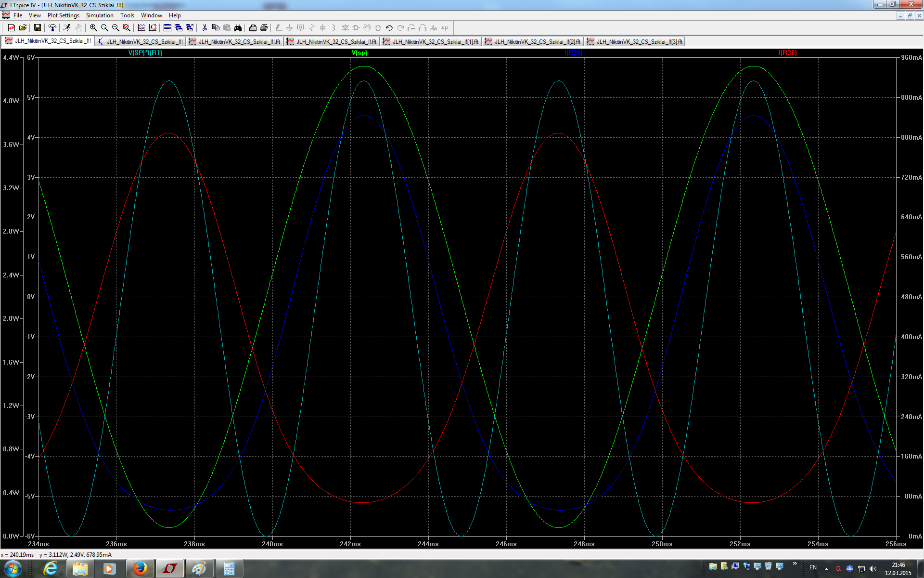Open Internet Explorer from the taskbar
924x578 pixels.
click(51, 569)
